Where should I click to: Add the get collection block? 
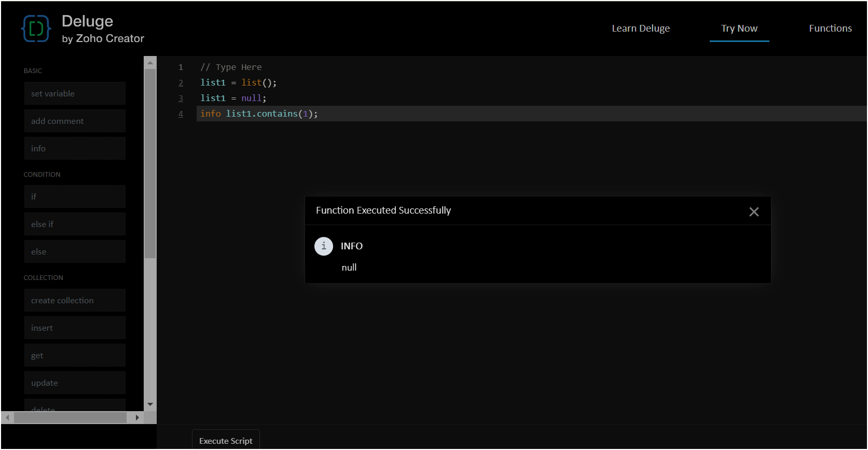coord(75,355)
